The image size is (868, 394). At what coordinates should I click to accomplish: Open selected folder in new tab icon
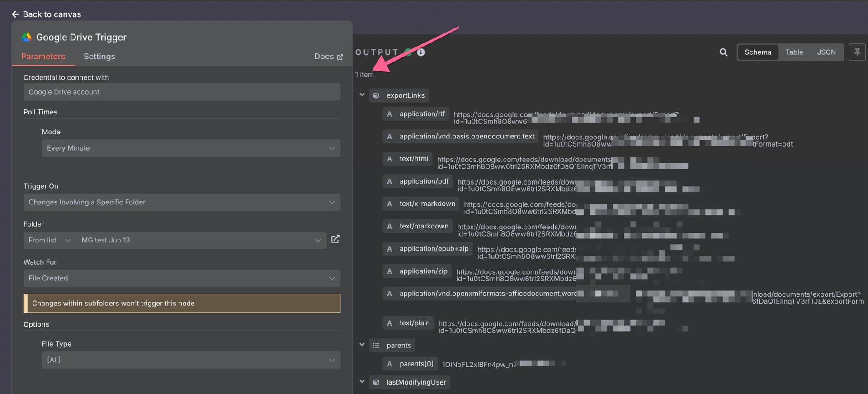[x=335, y=239]
